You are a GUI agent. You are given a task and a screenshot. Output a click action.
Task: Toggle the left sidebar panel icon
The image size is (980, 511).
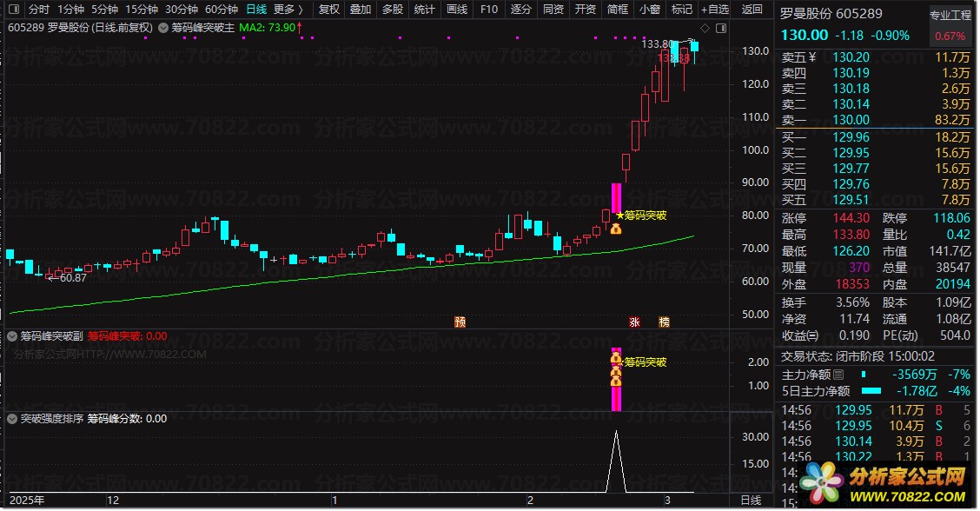(15, 10)
